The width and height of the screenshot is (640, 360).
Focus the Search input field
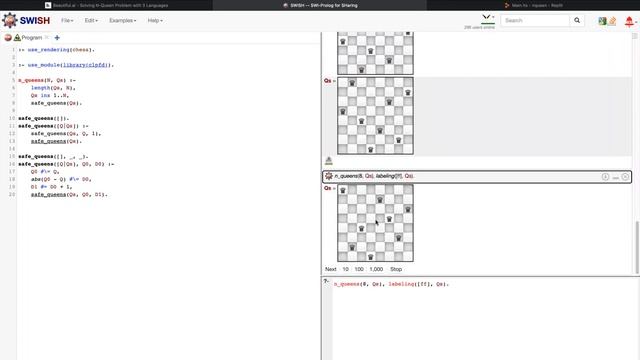point(535,20)
